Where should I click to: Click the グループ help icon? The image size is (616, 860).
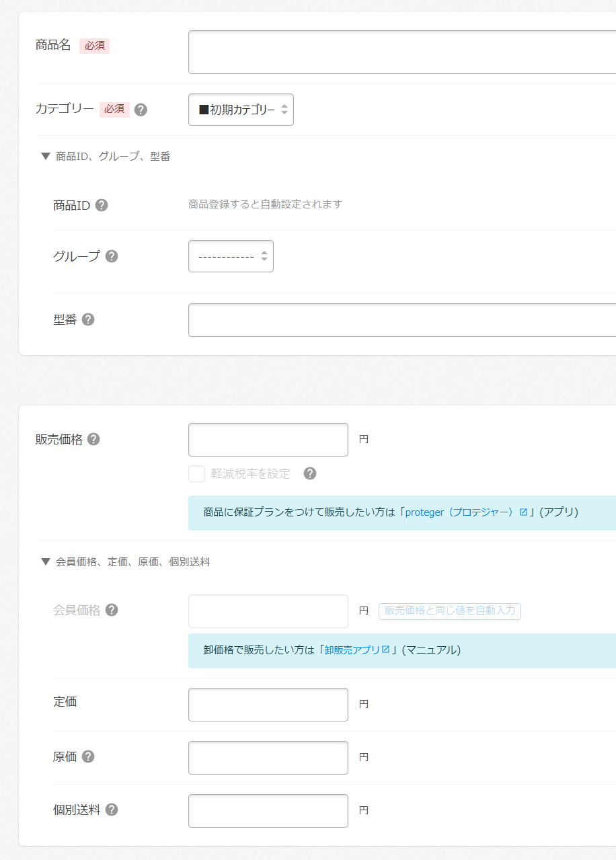point(112,256)
